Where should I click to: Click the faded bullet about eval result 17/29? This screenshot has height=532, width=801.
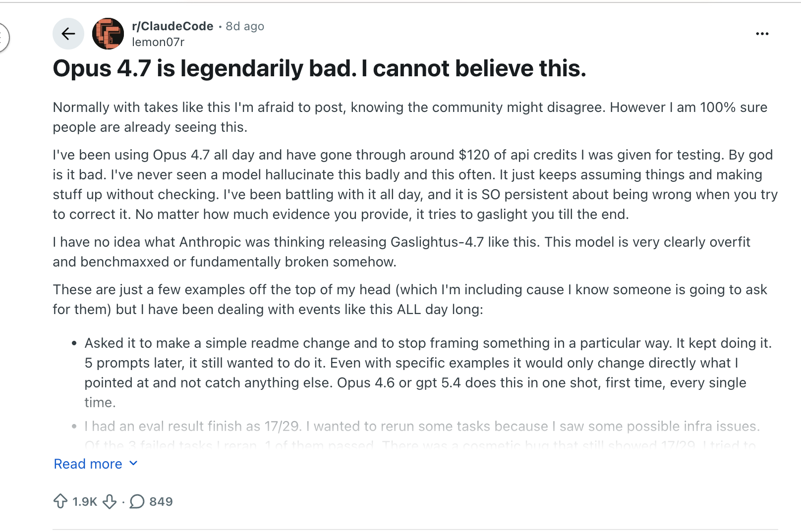tap(422, 426)
